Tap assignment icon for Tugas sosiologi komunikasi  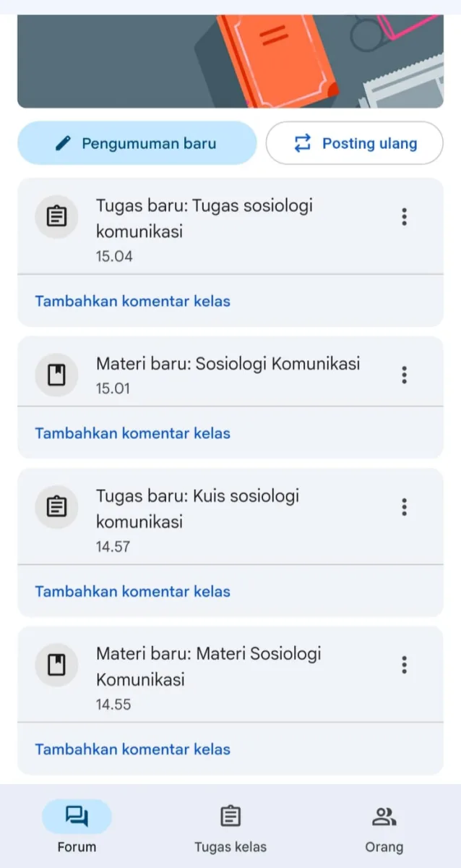tap(56, 216)
